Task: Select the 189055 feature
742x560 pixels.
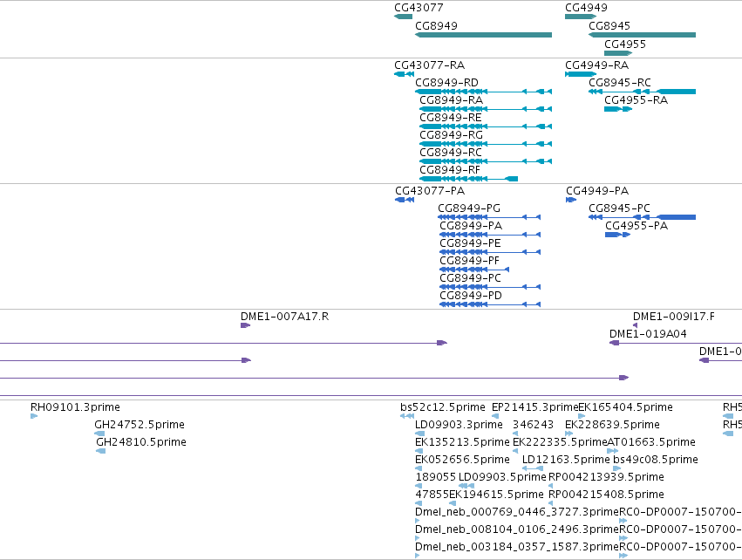Action: tap(419, 487)
